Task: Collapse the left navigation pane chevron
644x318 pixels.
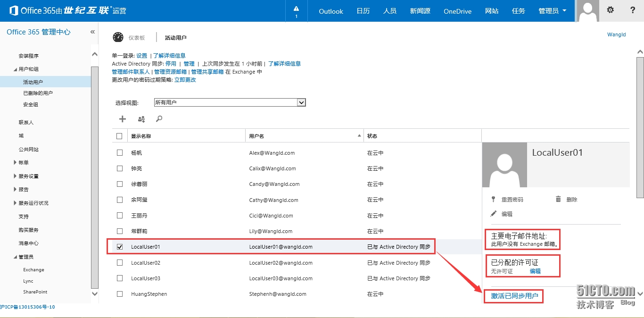Action: pyautogui.click(x=92, y=32)
